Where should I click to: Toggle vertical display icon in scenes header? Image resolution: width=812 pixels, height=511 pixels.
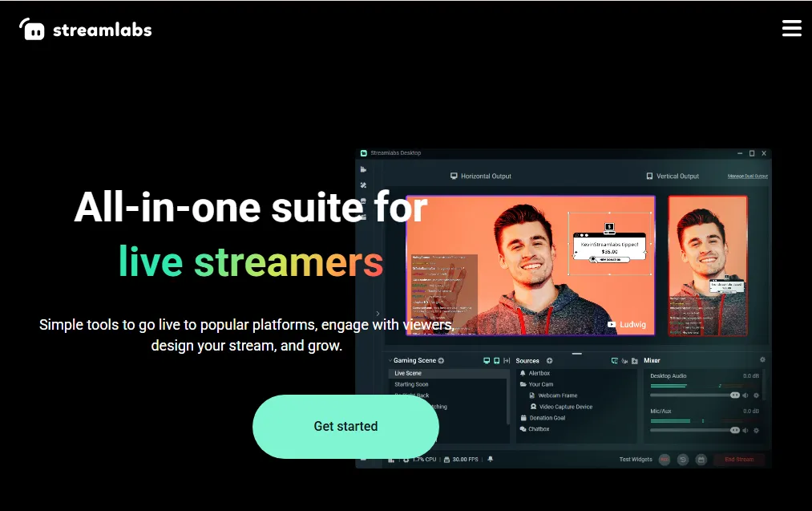497,361
